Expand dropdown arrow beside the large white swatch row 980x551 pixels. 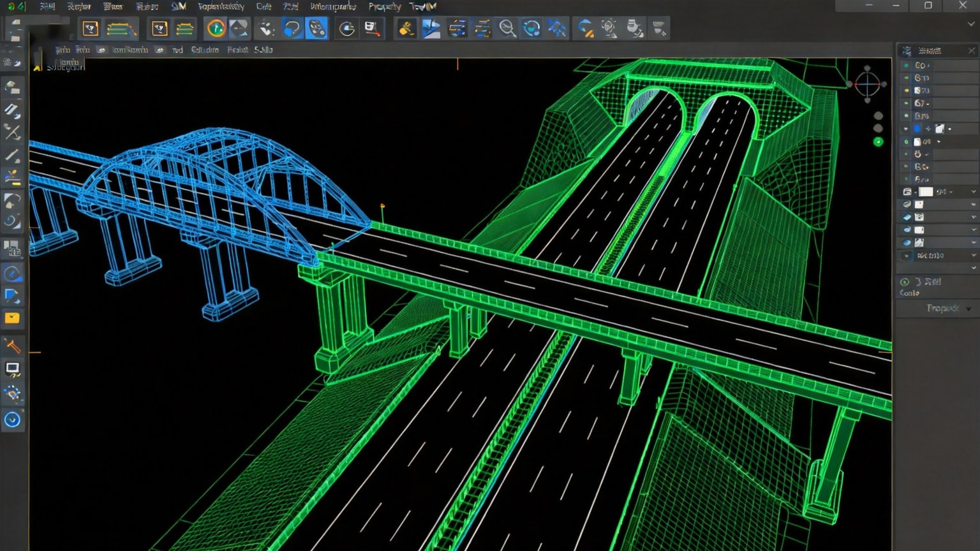tap(974, 191)
